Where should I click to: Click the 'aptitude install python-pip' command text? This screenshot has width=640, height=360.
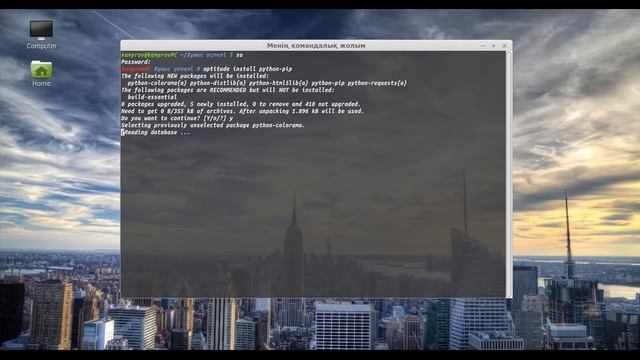[x=247, y=69]
